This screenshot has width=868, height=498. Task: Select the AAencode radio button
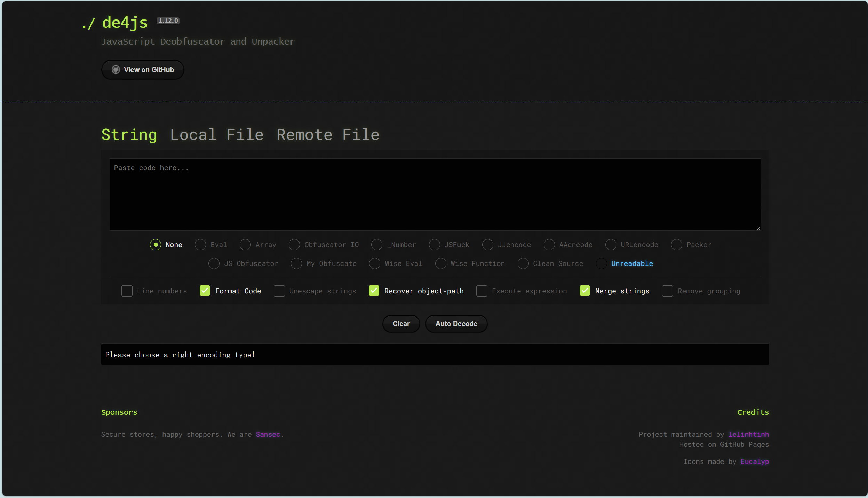point(549,245)
